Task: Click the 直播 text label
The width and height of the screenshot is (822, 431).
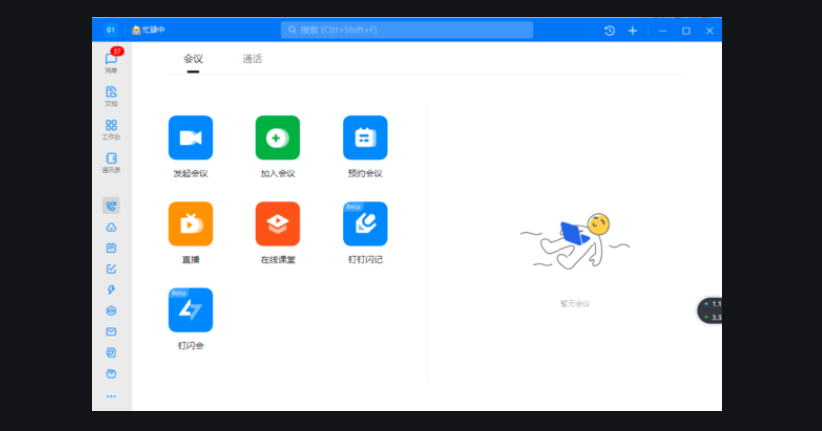Action: 191,260
